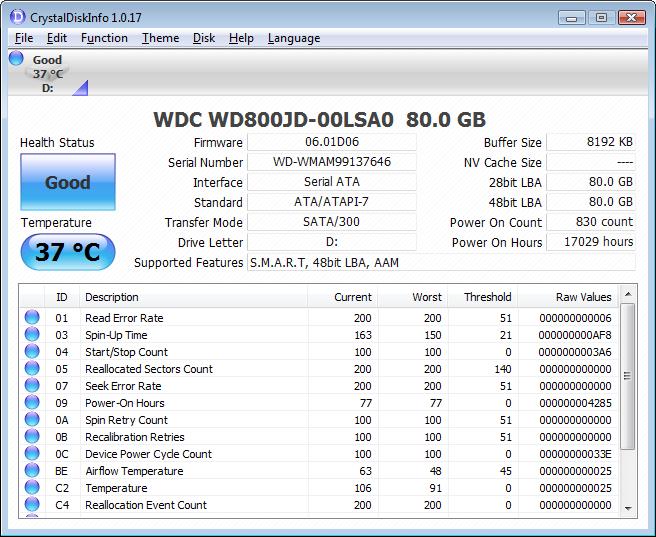This screenshot has width=656, height=537.
Task: Click status orb for Device Power Cycle Count
Action: [32, 453]
